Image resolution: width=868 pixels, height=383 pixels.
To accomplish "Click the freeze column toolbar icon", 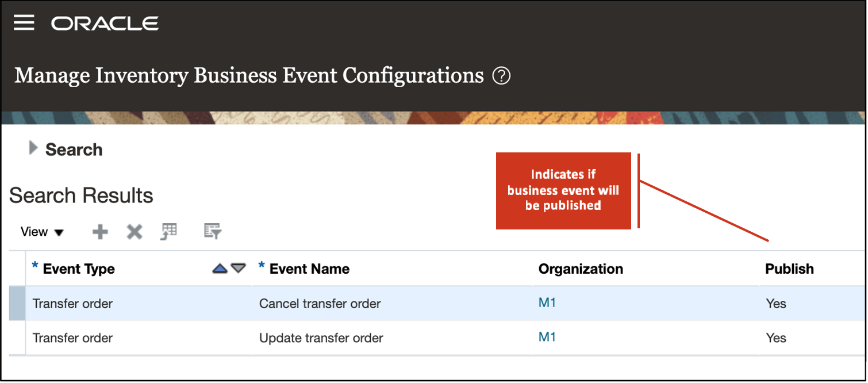I will [x=169, y=232].
